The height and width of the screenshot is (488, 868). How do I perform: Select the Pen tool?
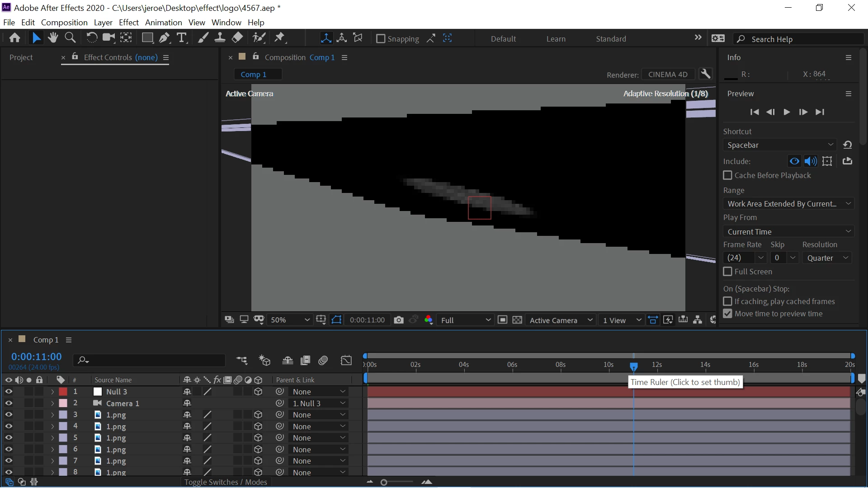tap(164, 38)
